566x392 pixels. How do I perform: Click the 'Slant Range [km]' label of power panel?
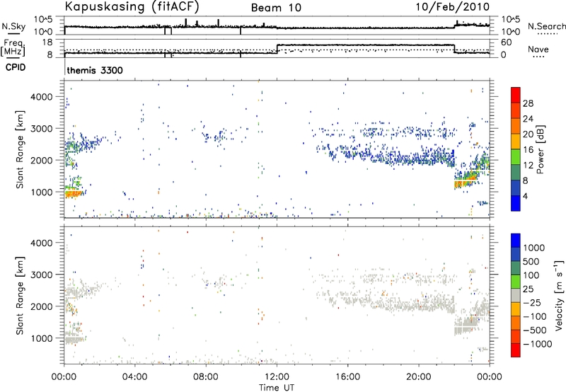click(x=19, y=149)
